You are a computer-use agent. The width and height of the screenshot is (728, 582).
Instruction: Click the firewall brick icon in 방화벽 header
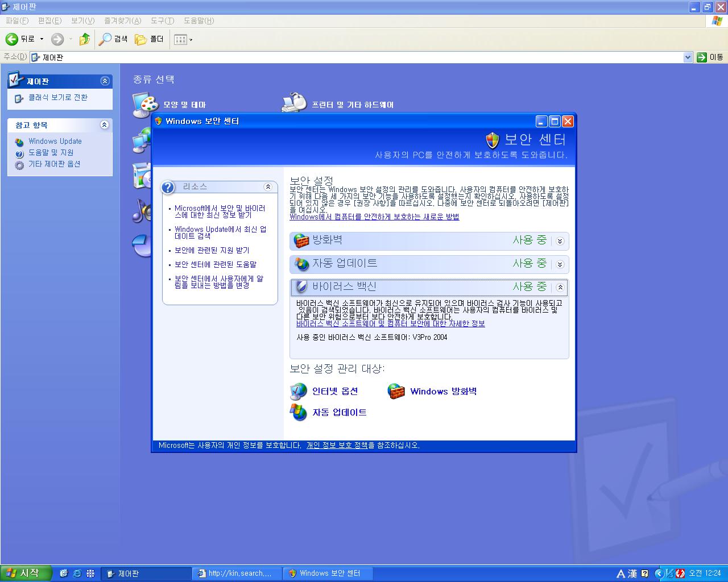[x=301, y=241]
